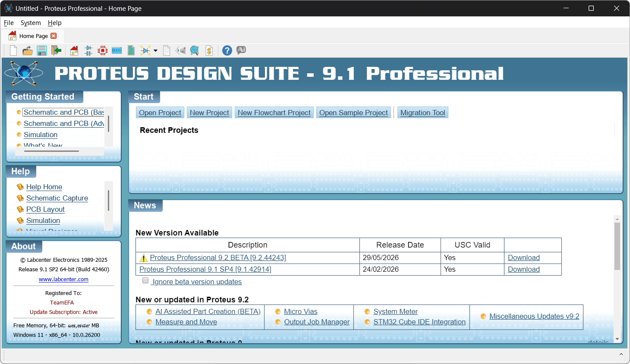Viewport: 630px width, 364px height.
Task: Open Proteus Professional 9.1 SP4 release link
Action: click(x=205, y=269)
